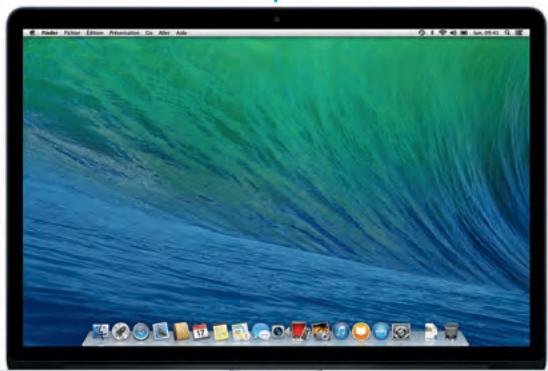
Task: Click Bluetooth icon in menu bar
Action: point(432,33)
